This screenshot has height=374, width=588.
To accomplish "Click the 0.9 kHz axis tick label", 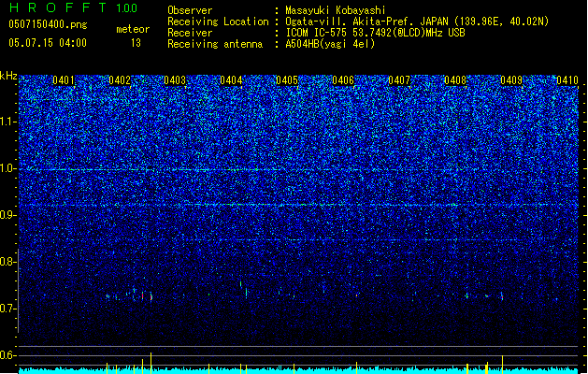I will (x=8, y=215).
